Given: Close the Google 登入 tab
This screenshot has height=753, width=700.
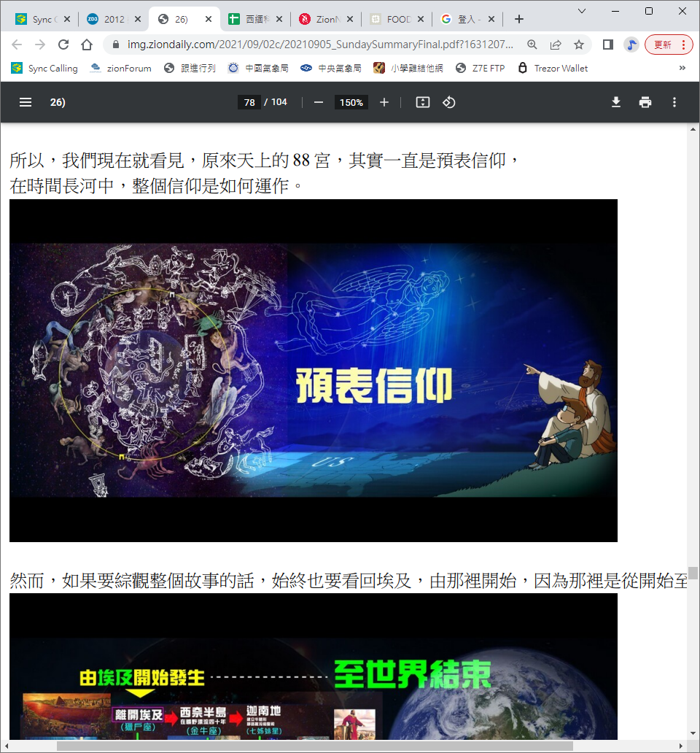Looking at the screenshot, I should pyautogui.click(x=491, y=19).
